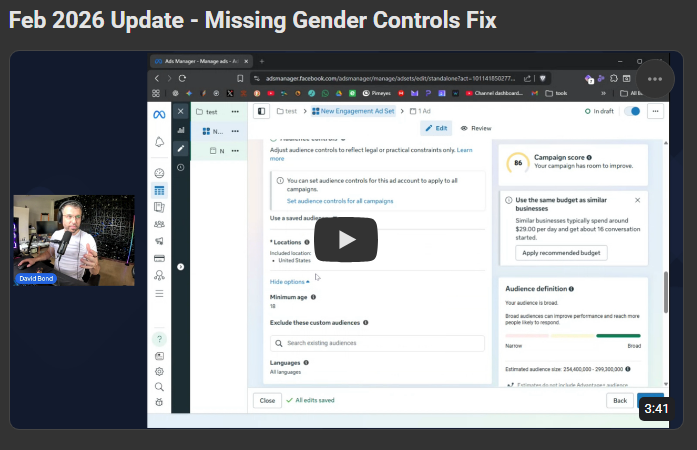The height and width of the screenshot is (450, 697).
Task: Open the options dots for the test campaign
Action: point(235,112)
